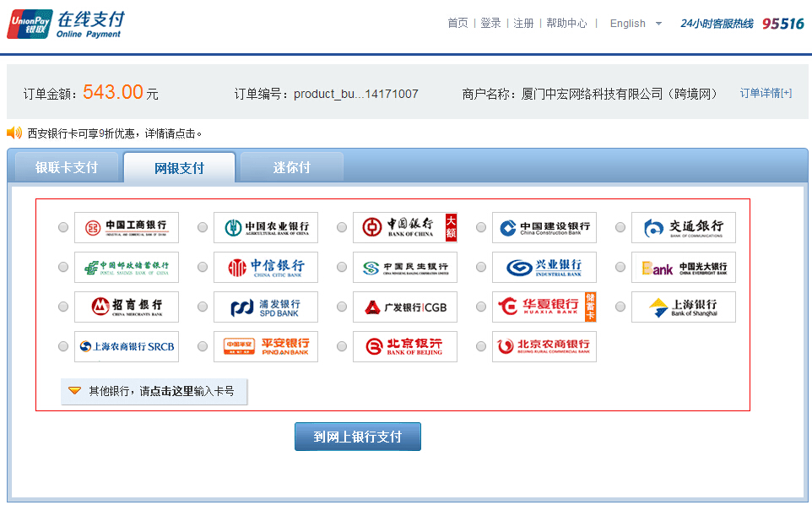Choose the Huaxia Bank 华夏银行 logo
The width and height of the screenshot is (812, 505).
pos(544,307)
